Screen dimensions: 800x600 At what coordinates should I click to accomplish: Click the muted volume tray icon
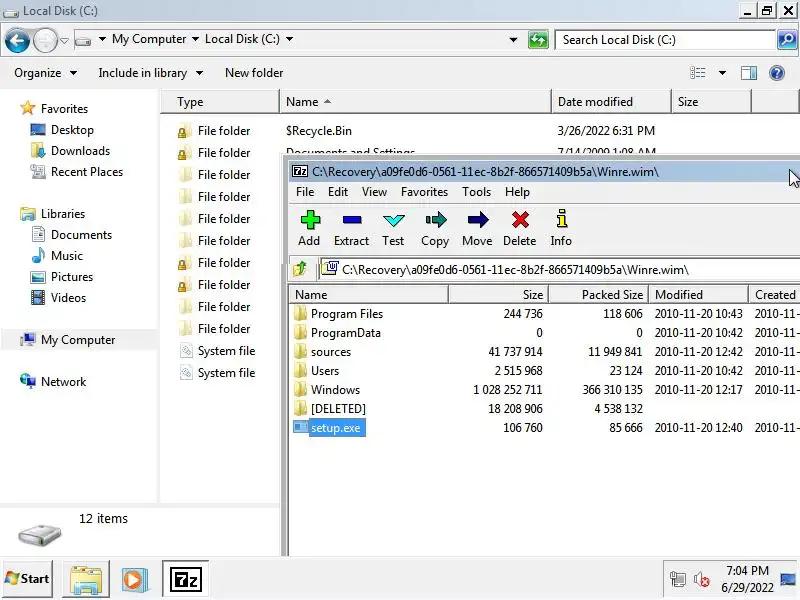702,579
